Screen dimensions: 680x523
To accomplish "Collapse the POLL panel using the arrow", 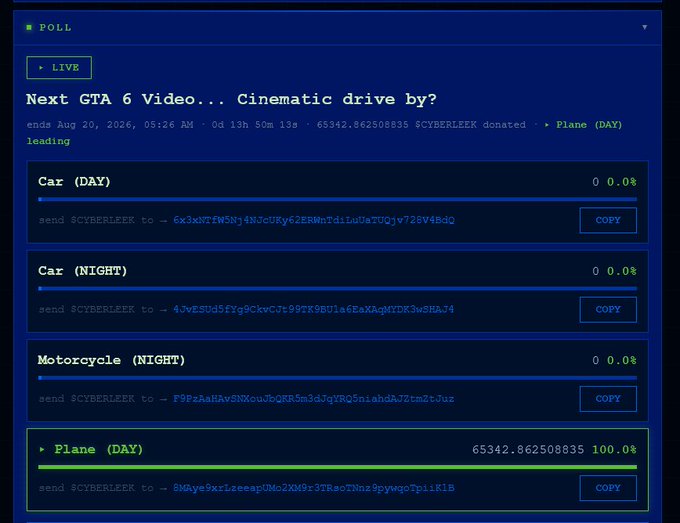I will coord(644,27).
